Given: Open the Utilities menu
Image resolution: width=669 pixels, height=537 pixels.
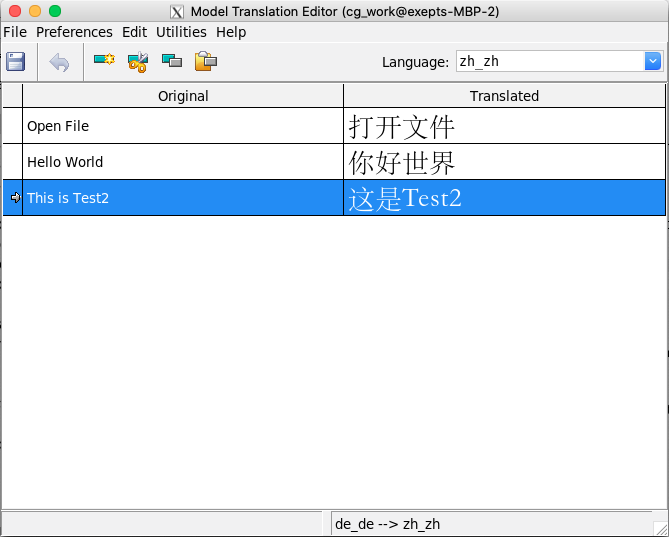Looking at the screenshot, I should pyautogui.click(x=181, y=32).
